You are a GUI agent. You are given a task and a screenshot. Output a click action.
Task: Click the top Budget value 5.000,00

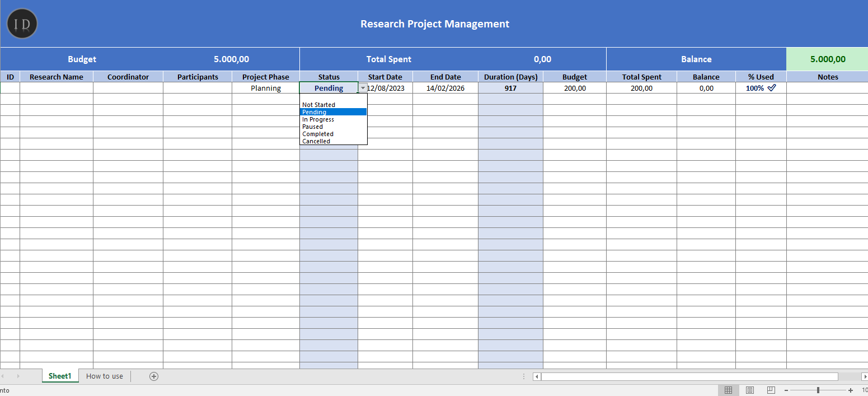point(231,59)
